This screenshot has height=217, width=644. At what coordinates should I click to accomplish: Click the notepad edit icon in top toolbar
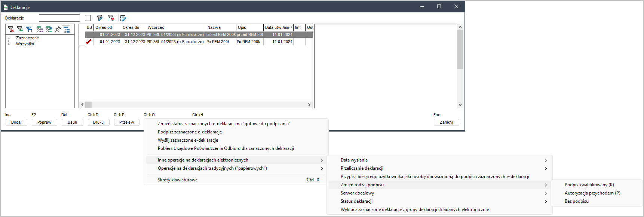click(123, 18)
